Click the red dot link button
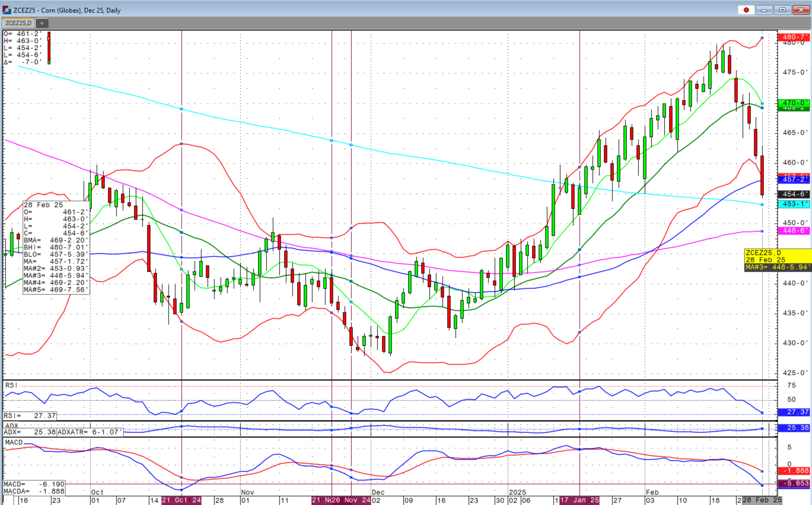The height and width of the screenshot is (505, 812). 746,10
